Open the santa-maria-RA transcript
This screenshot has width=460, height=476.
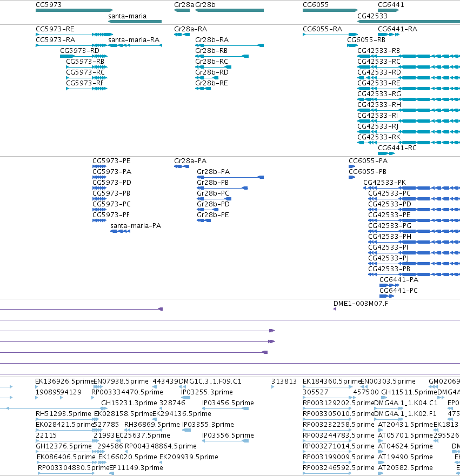(x=134, y=40)
